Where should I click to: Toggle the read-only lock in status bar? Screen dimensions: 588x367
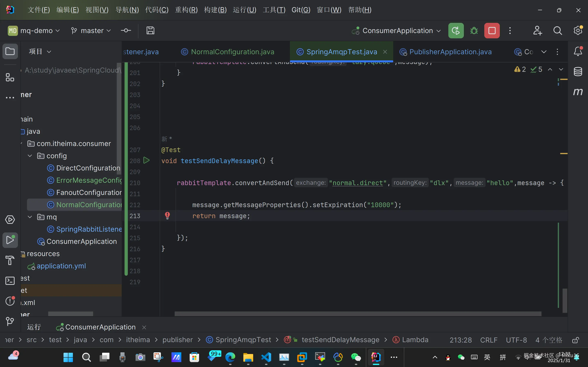pos(575,340)
